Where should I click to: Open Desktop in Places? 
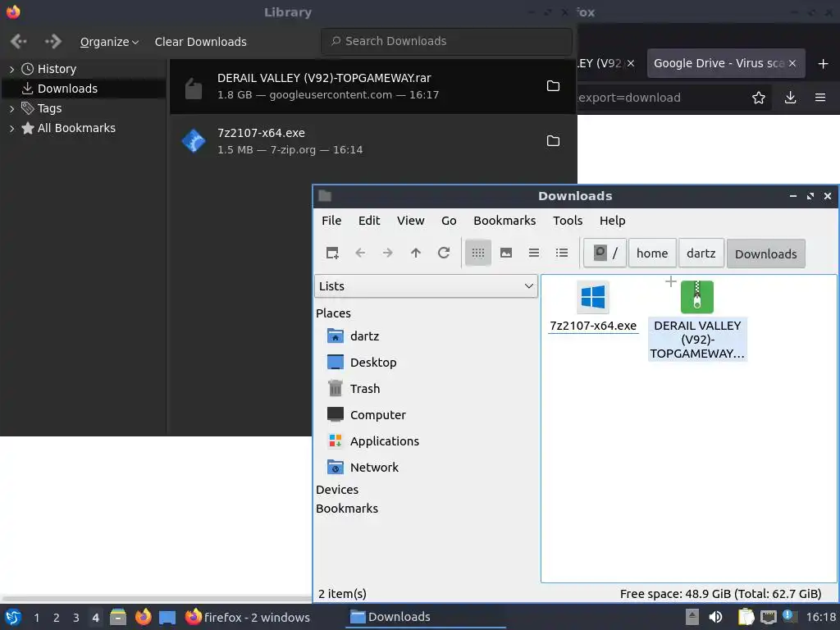tap(362, 363)
